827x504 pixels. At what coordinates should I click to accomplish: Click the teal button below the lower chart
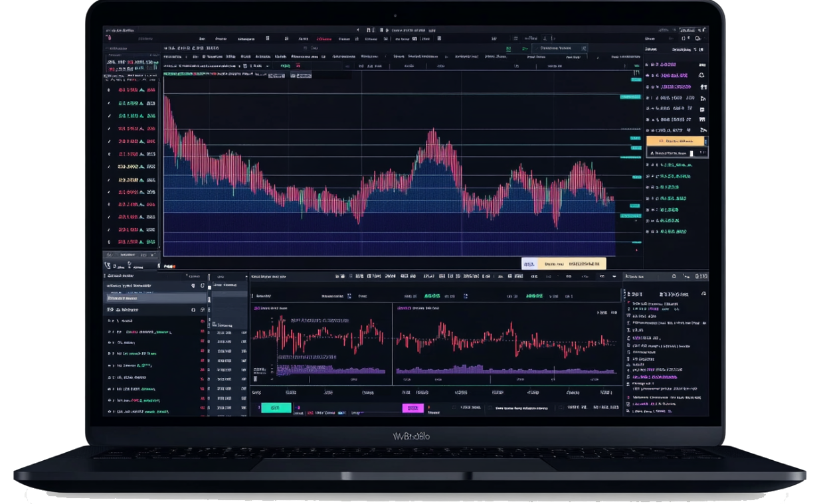276,408
